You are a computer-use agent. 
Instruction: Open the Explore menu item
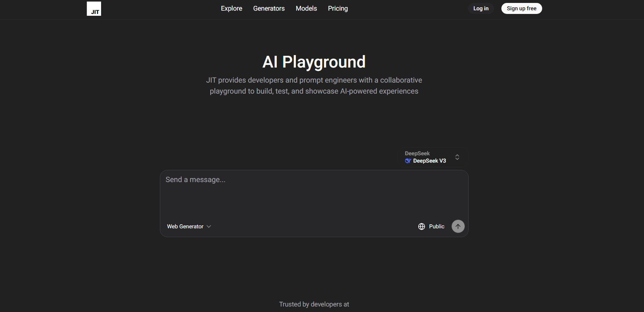232,8
